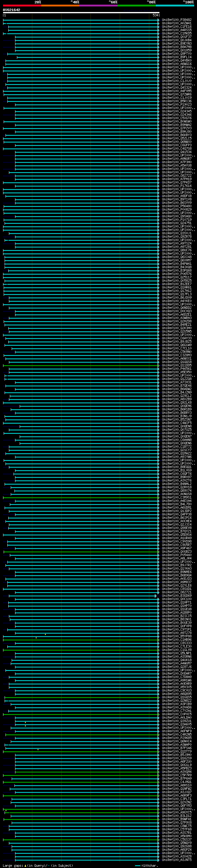Select label UniRef100_Q92LK8

[177, 403]
